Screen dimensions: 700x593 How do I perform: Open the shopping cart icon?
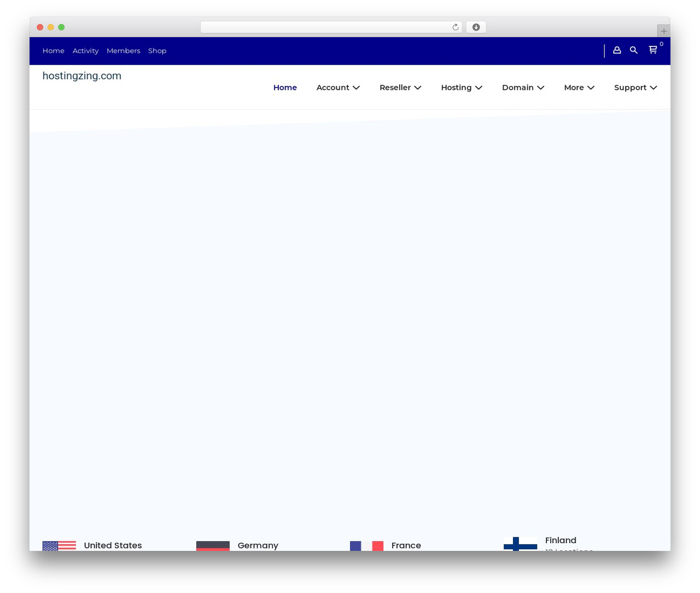tap(653, 50)
